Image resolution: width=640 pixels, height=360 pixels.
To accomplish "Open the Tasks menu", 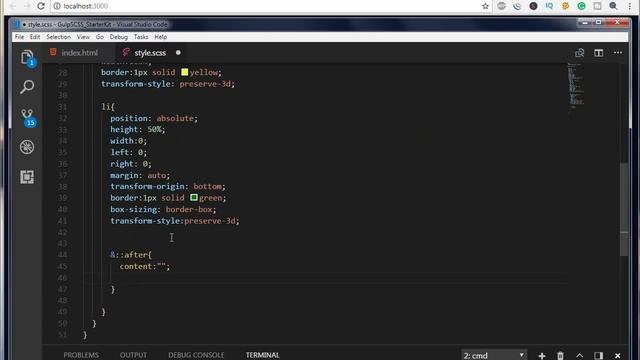I will [x=141, y=37].
